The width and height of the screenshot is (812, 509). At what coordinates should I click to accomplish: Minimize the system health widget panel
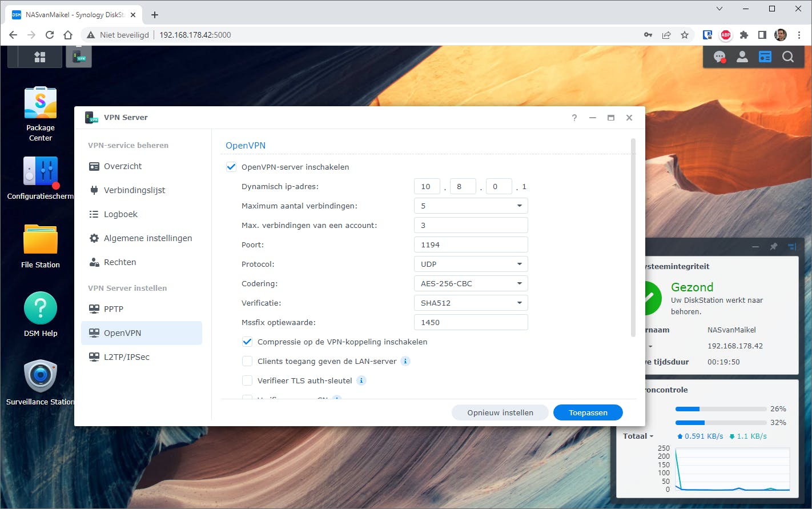[x=755, y=247]
